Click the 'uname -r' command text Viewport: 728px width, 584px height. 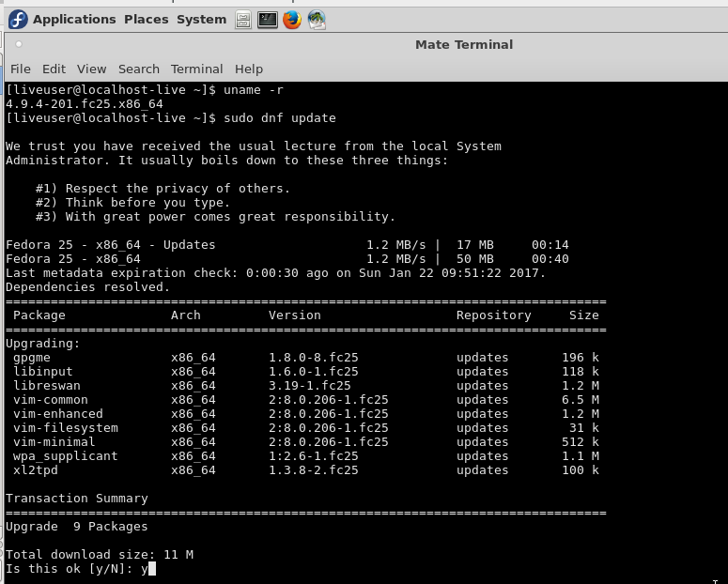(x=254, y=89)
